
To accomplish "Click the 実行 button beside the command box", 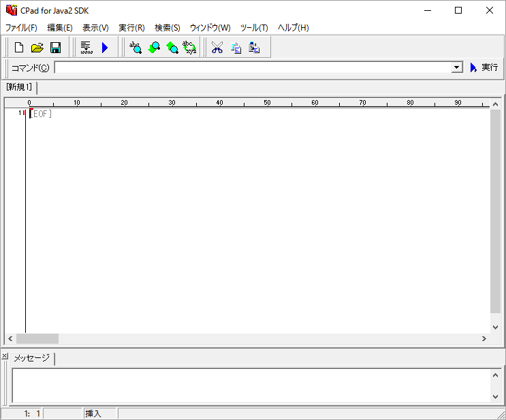I will click(484, 67).
